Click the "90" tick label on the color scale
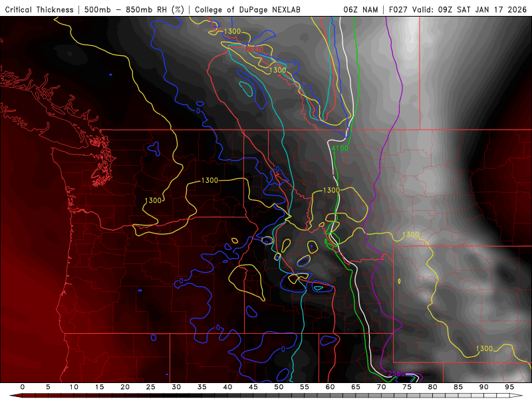 [x=484, y=387]
